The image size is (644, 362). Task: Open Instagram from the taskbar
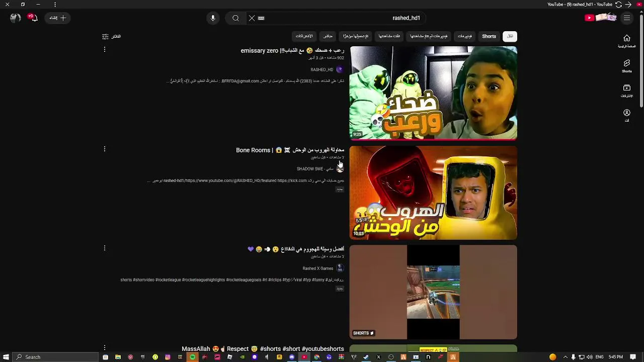(168, 357)
